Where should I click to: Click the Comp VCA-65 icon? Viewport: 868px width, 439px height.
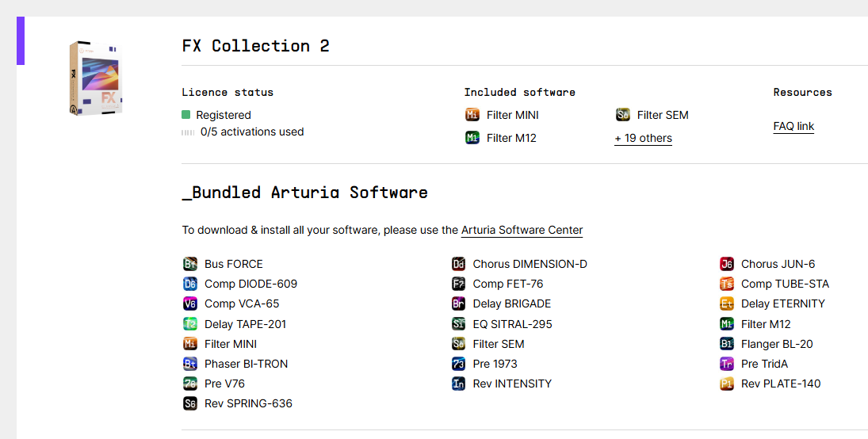tap(190, 304)
